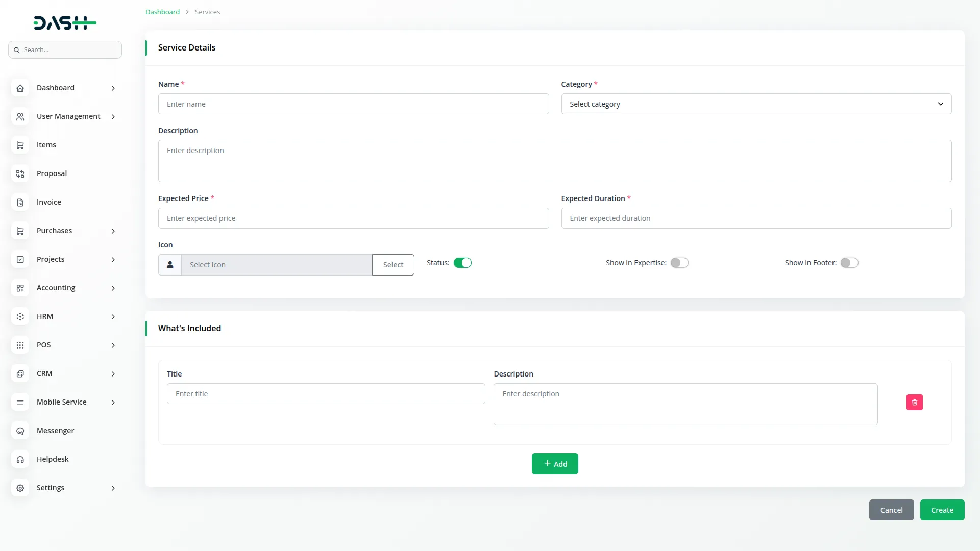Click the Select button for icon picker
Screen dimensions: 980x551
pyautogui.click(x=393, y=264)
